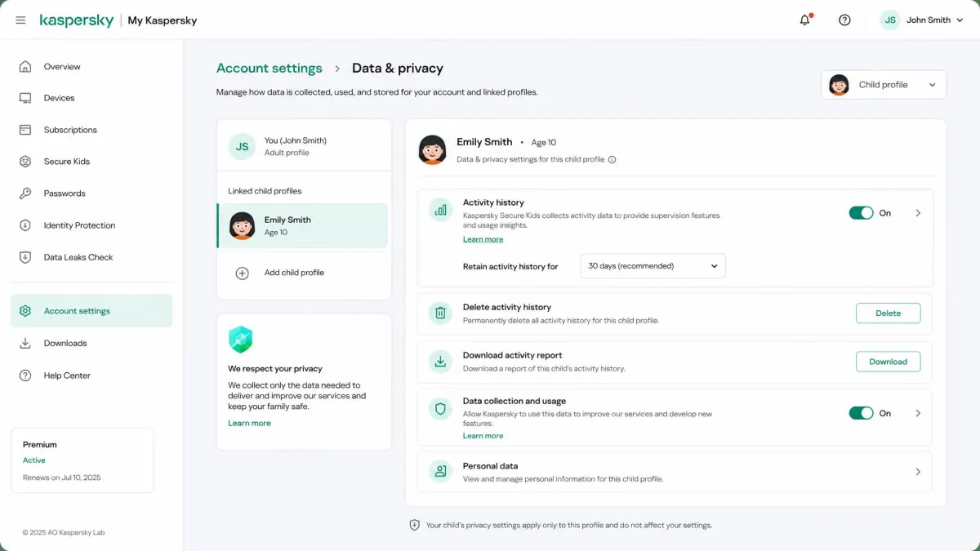The height and width of the screenshot is (551, 980).
Task: Click the plus icon for Add child profile
Action: [x=242, y=273]
